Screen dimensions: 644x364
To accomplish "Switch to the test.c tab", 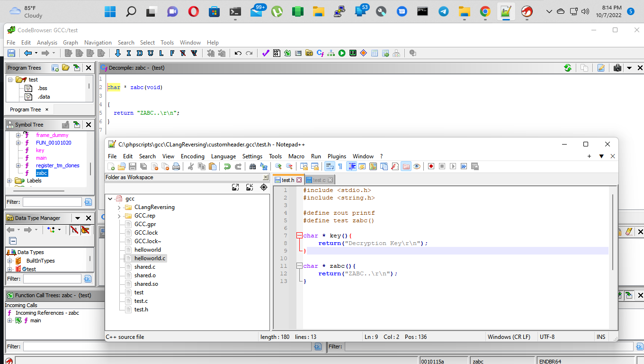I will tap(319, 180).
